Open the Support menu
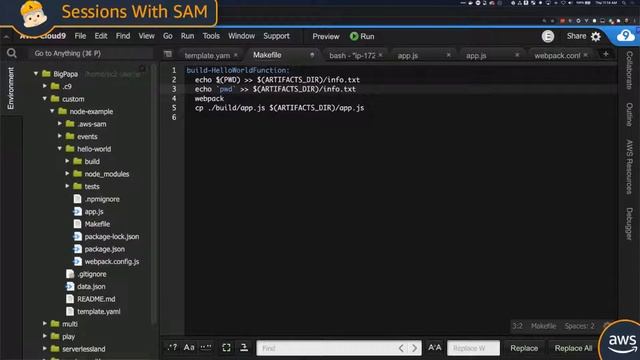Viewport: 640px width, 360px height. 276,36
